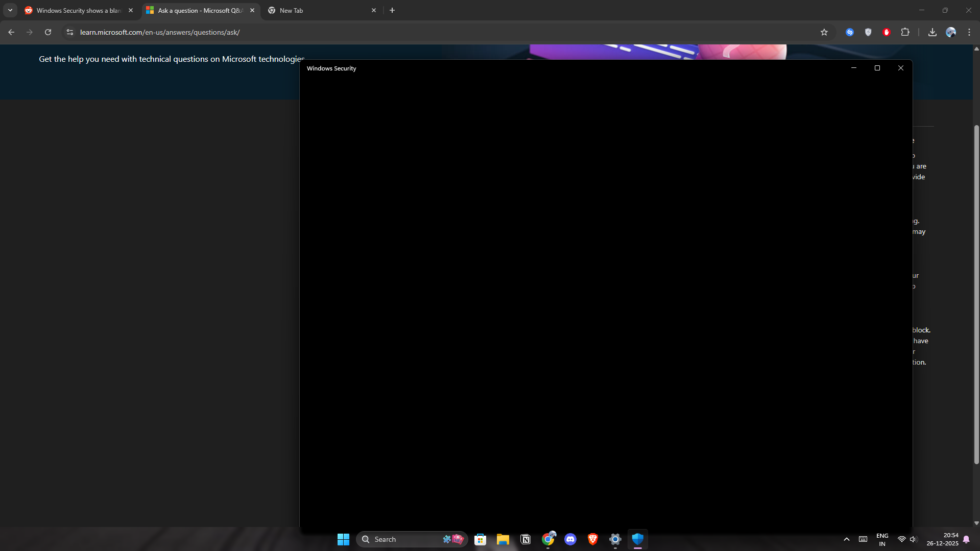The width and height of the screenshot is (980, 551).
Task: Select the Windows Security shield in taskbar
Action: pyautogui.click(x=637, y=539)
